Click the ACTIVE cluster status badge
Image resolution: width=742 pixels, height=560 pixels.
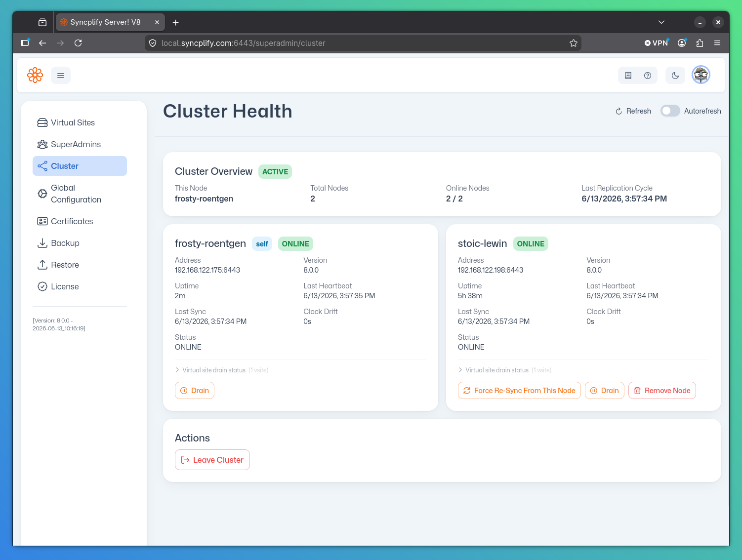(275, 172)
